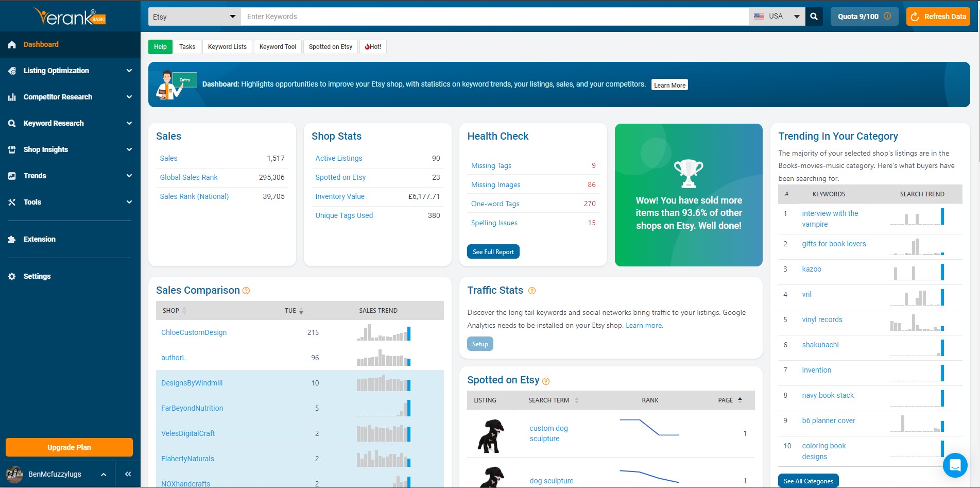980x488 pixels.
Task: Expand the BenMcfuzzylugs account menu
Action: (x=104, y=475)
